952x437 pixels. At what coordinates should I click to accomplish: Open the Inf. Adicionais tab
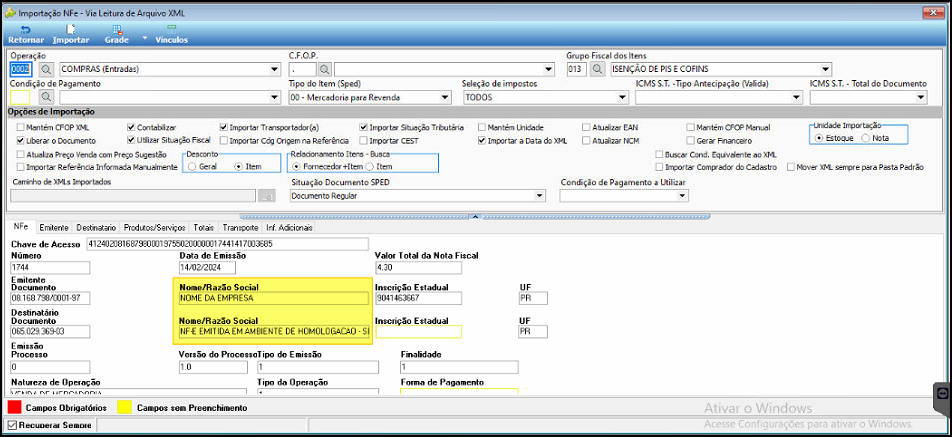coord(289,228)
